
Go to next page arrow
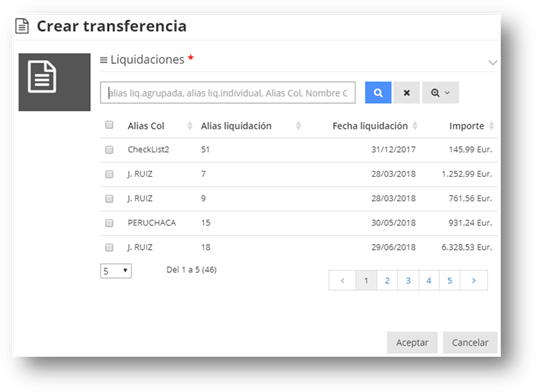[474, 281]
